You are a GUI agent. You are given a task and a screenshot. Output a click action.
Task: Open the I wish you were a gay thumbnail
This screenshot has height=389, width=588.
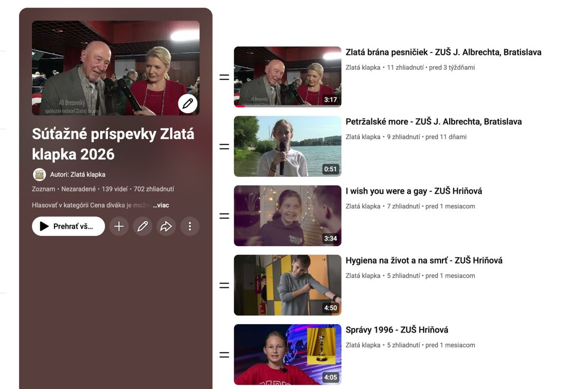(x=287, y=216)
